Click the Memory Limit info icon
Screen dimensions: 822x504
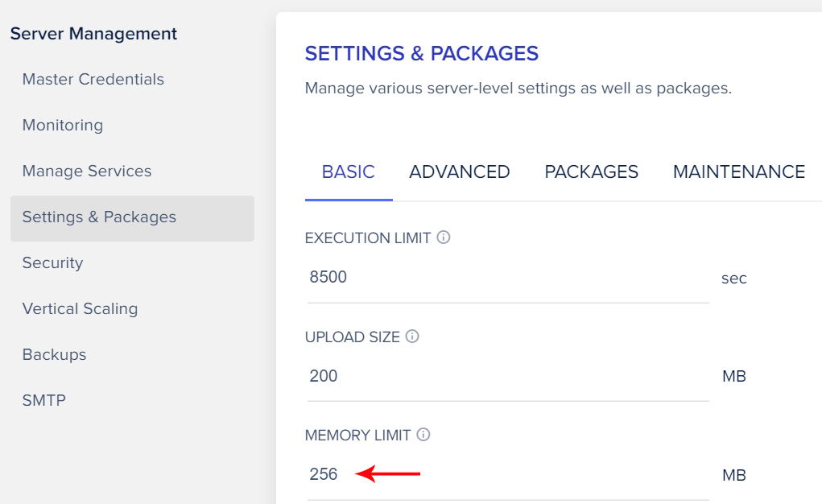pyautogui.click(x=423, y=435)
